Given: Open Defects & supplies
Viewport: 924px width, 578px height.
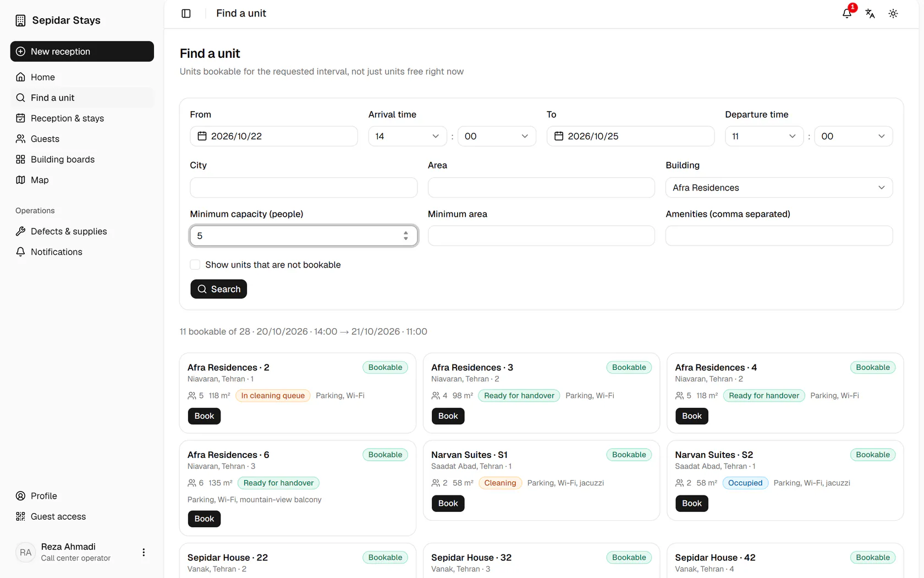Looking at the screenshot, I should coord(82,231).
